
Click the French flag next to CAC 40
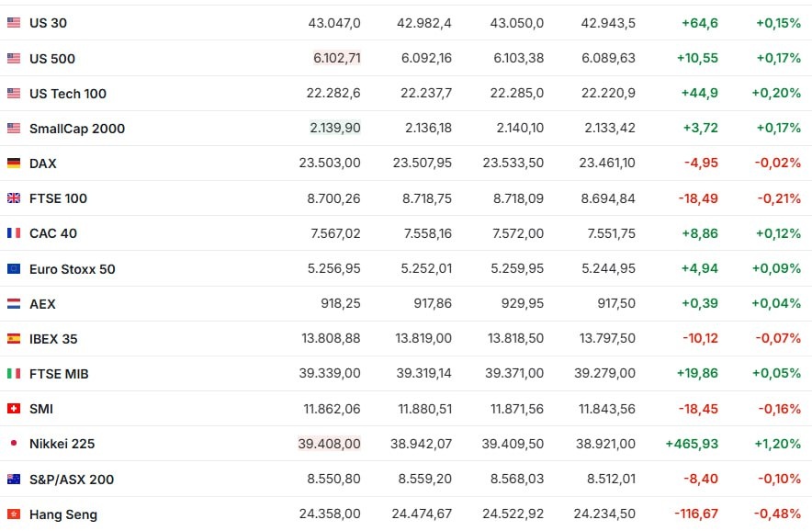(14, 233)
